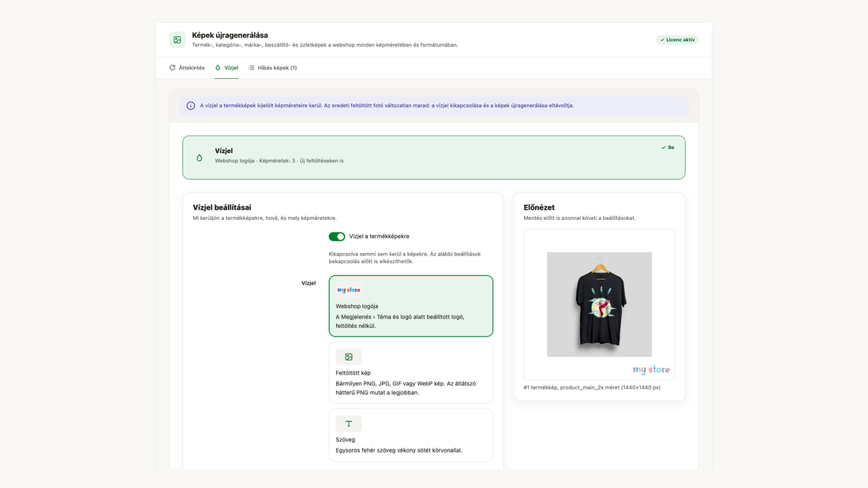Click the info icon in the notice banner

click(x=190, y=106)
